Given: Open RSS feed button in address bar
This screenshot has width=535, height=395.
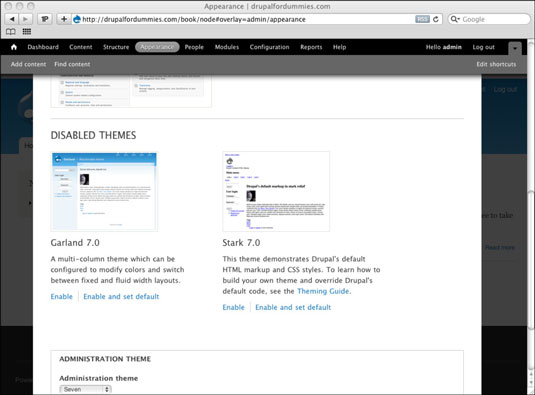Looking at the screenshot, I should click(422, 19).
